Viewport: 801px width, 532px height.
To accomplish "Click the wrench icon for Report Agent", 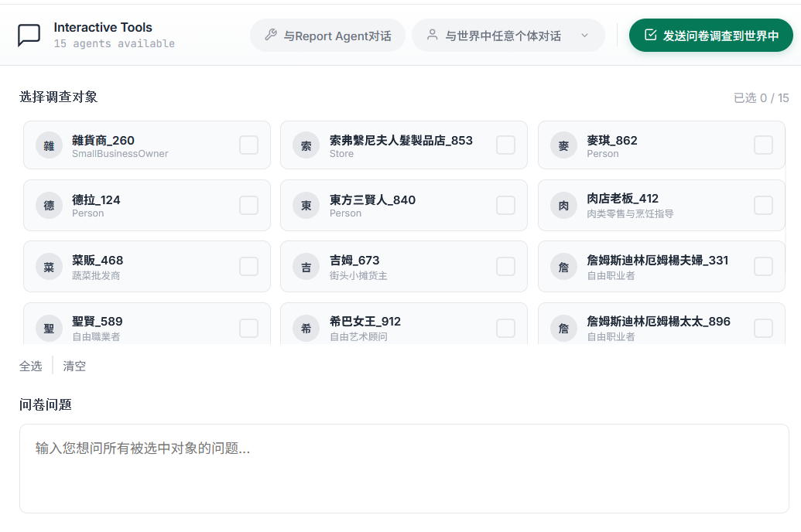I will tap(271, 35).
